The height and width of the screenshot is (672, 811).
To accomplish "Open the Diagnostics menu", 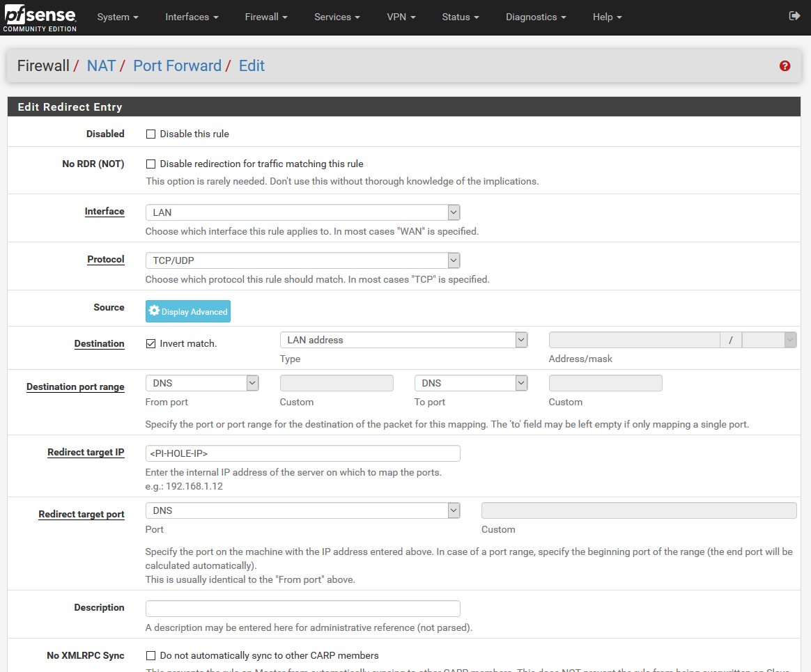I will click(536, 17).
